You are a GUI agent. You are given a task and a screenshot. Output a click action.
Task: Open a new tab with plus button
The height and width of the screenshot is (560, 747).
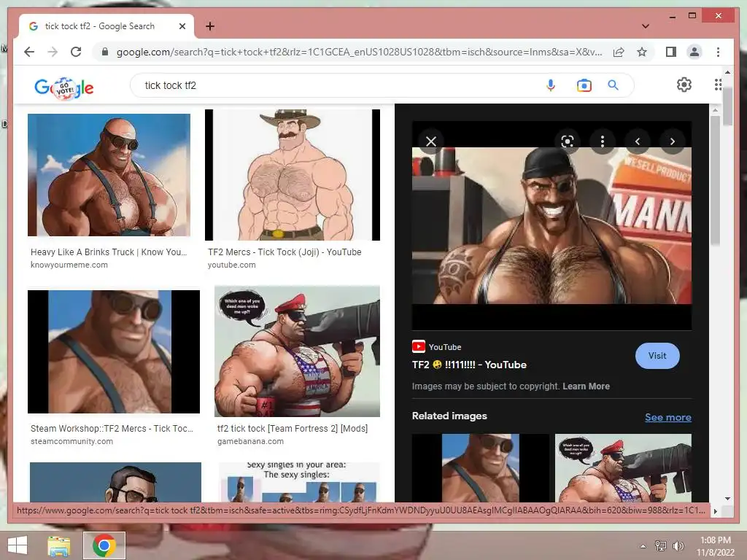coord(209,26)
